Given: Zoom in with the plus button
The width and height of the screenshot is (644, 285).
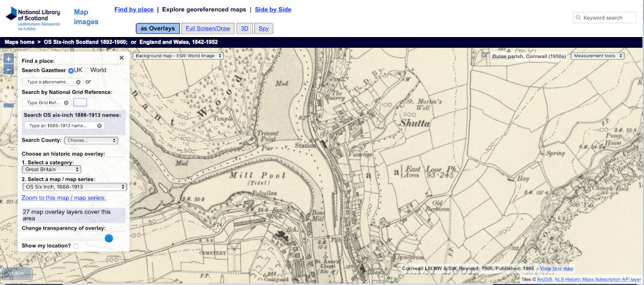Looking at the screenshot, I should pos(8,59).
